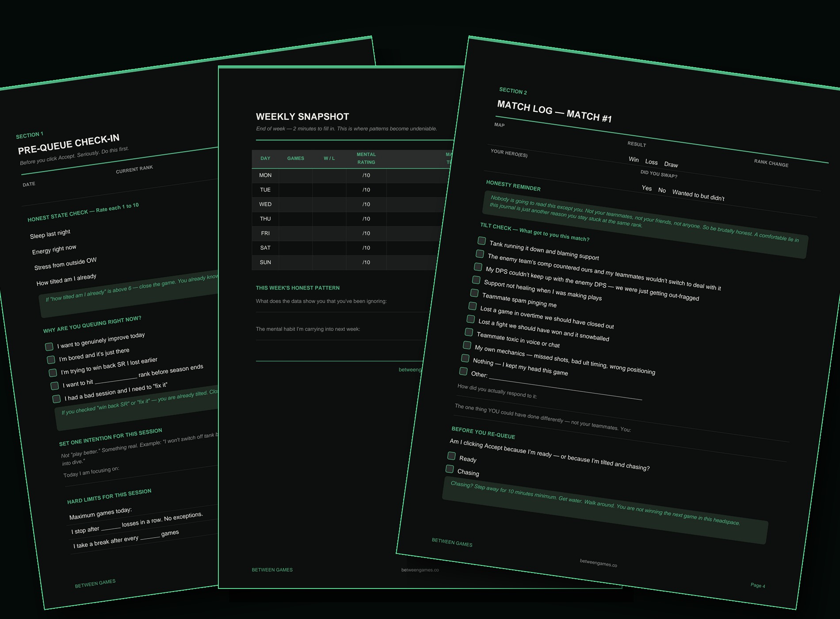Click the 'WEEKLY SNAPSHOT' heading
The width and height of the screenshot is (840, 619).
tap(302, 117)
